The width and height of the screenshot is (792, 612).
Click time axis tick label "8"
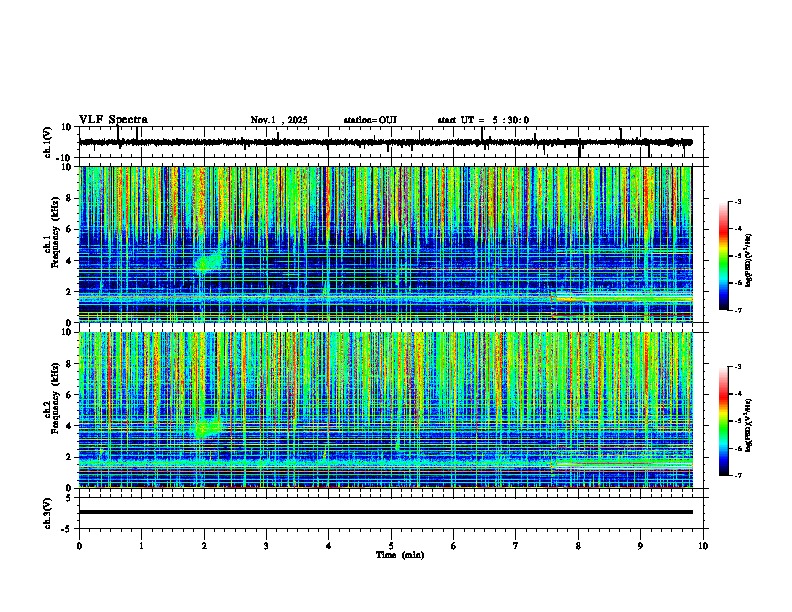pos(578,546)
